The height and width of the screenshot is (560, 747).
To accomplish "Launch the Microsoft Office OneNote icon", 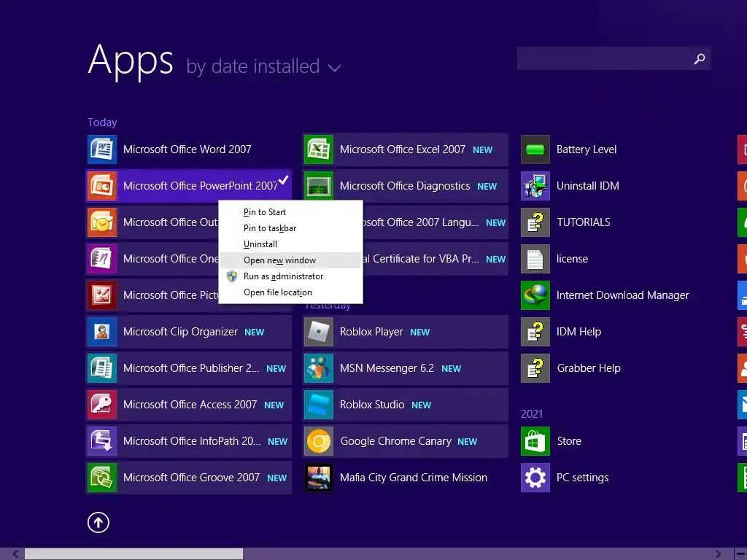I will 102,259.
